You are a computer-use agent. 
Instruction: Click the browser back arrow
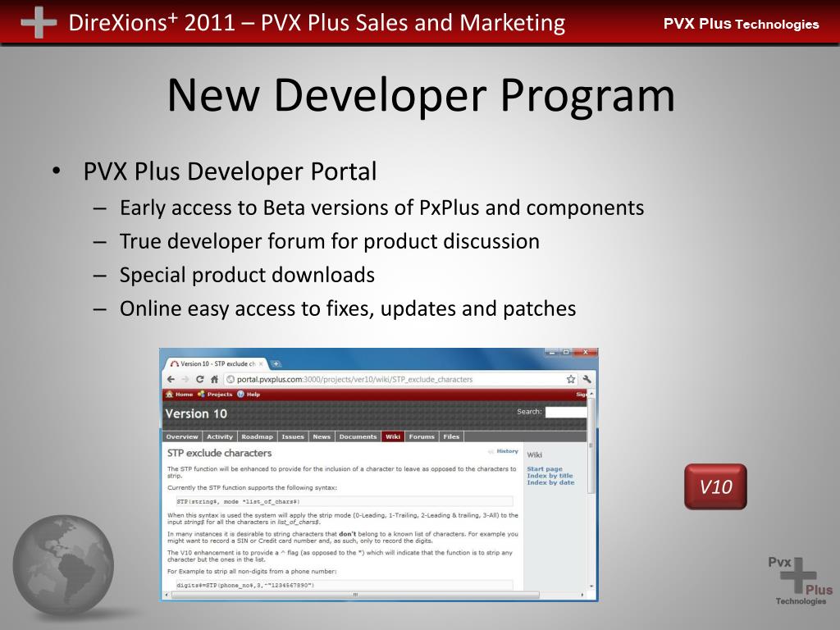[x=171, y=379]
